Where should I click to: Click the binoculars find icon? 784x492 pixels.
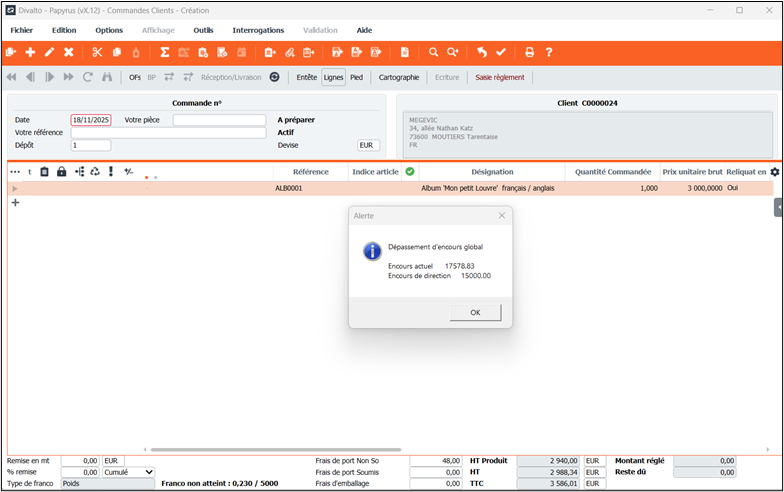coord(107,77)
